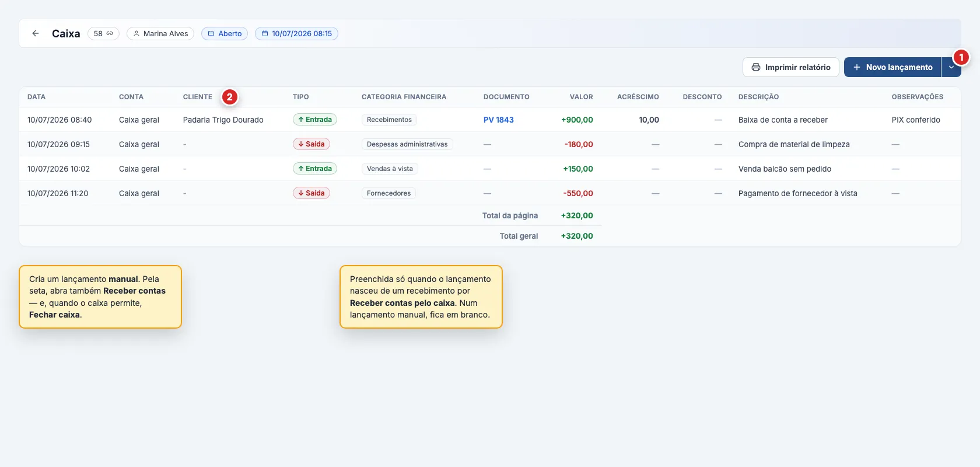Click the OBSERVAÇÕES column header

pyautogui.click(x=918, y=97)
